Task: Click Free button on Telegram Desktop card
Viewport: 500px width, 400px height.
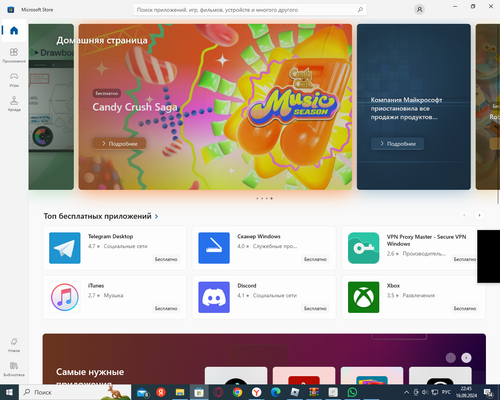Action: (166, 259)
